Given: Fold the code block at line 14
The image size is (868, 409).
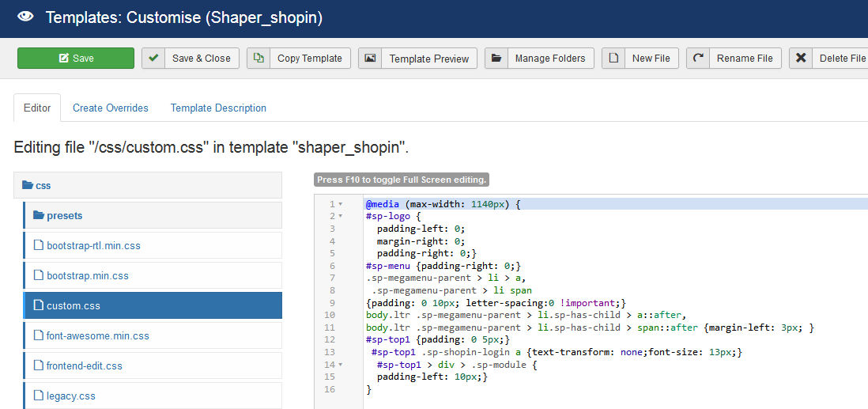Looking at the screenshot, I should [x=341, y=365].
